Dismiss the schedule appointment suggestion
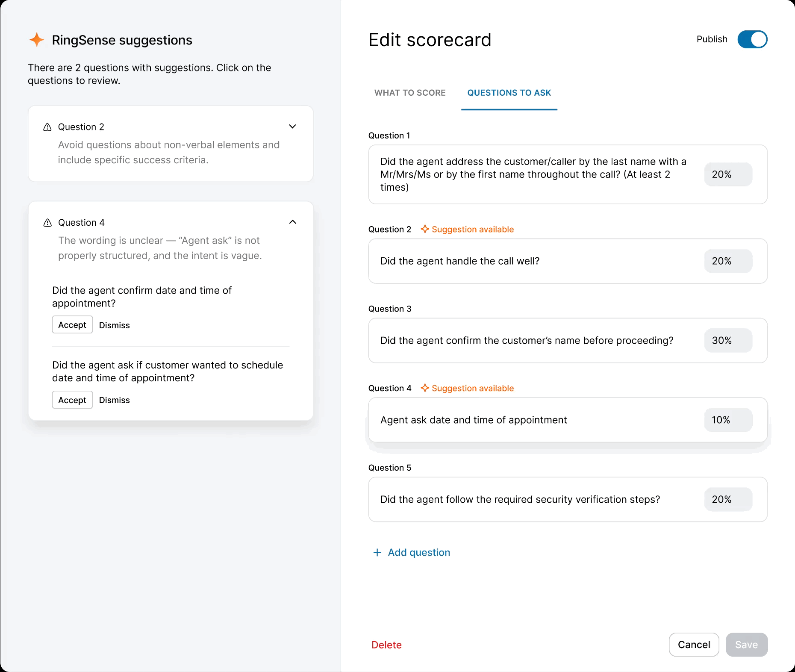The width and height of the screenshot is (795, 672). click(x=114, y=400)
